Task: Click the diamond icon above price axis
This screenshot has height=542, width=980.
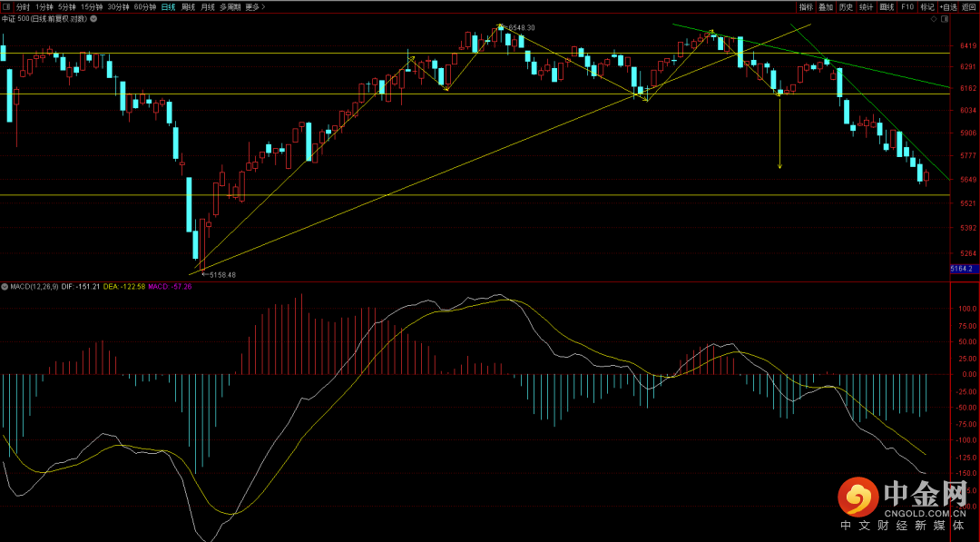Action: point(935,19)
